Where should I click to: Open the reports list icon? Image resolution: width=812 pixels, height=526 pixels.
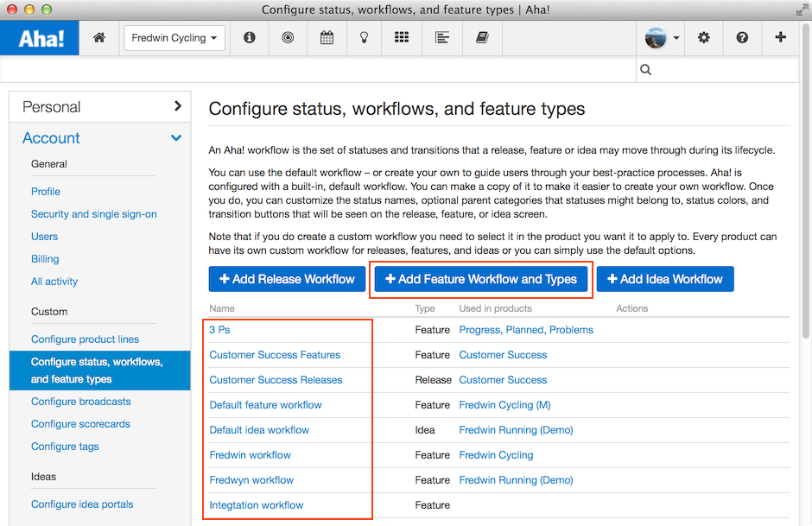click(x=441, y=38)
